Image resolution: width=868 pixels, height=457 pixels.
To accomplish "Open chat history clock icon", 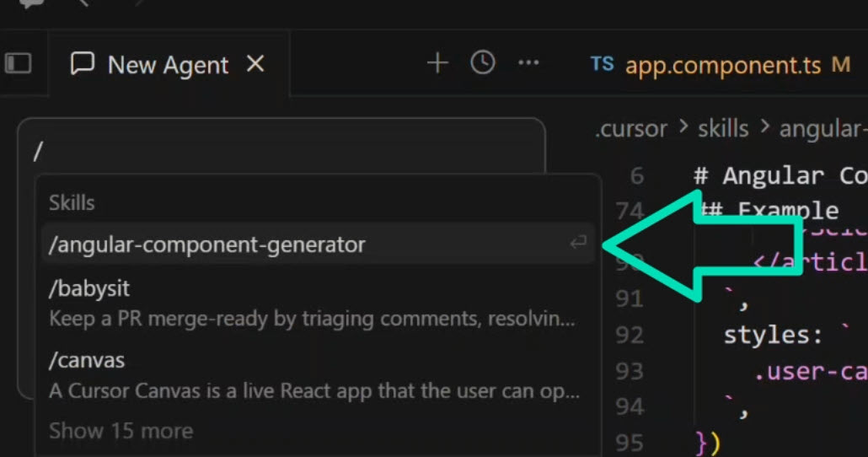I will click(483, 62).
